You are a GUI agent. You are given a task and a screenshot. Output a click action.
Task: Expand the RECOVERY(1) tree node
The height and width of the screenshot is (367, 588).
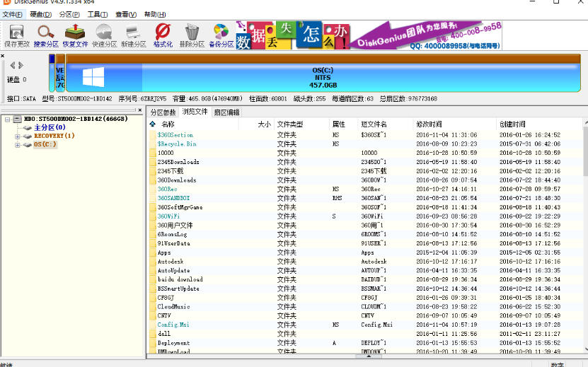(x=17, y=136)
